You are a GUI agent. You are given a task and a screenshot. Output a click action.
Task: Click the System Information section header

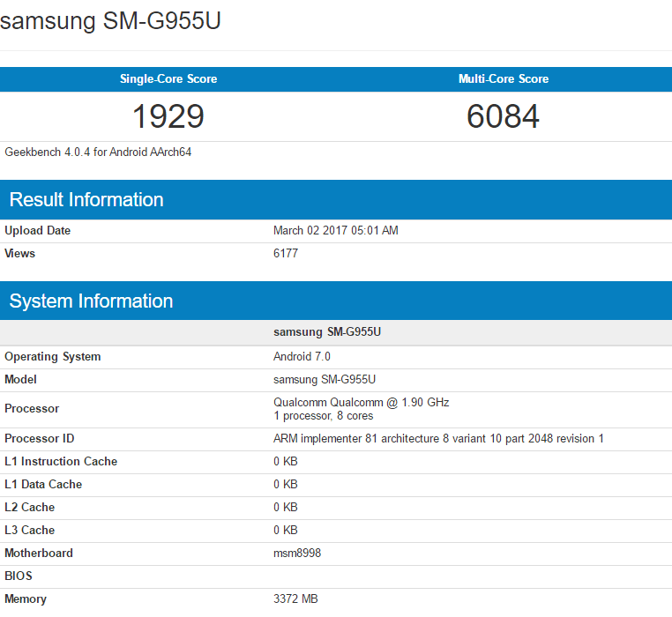(91, 301)
